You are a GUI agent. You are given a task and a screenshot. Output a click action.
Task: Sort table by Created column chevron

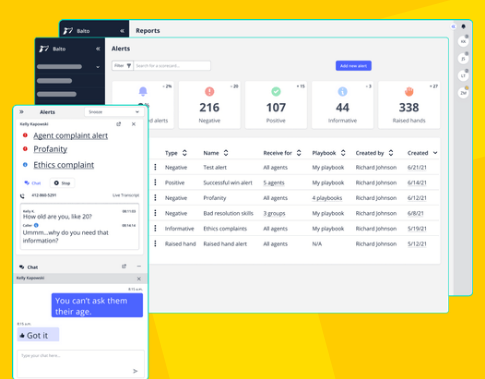click(435, 153)
